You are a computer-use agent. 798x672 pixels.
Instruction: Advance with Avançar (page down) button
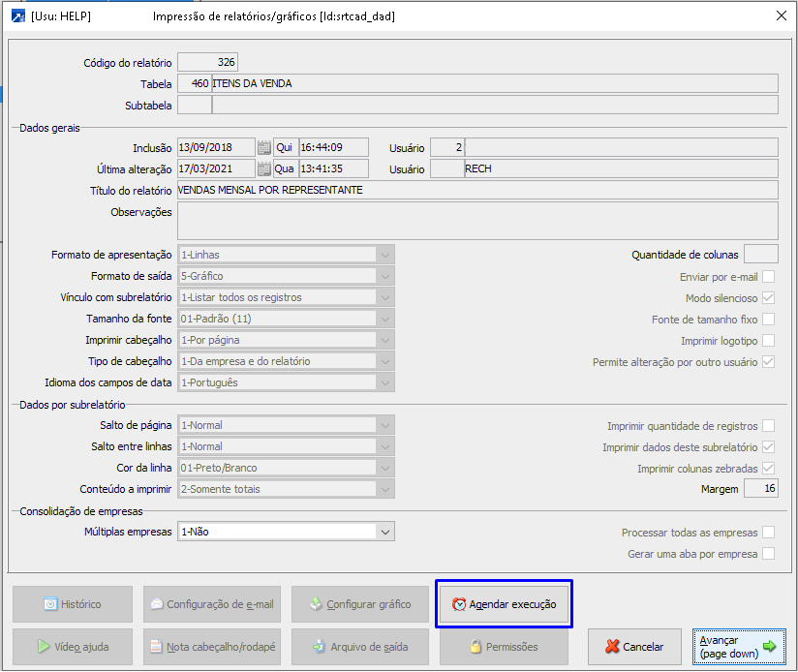coord(739,647)
